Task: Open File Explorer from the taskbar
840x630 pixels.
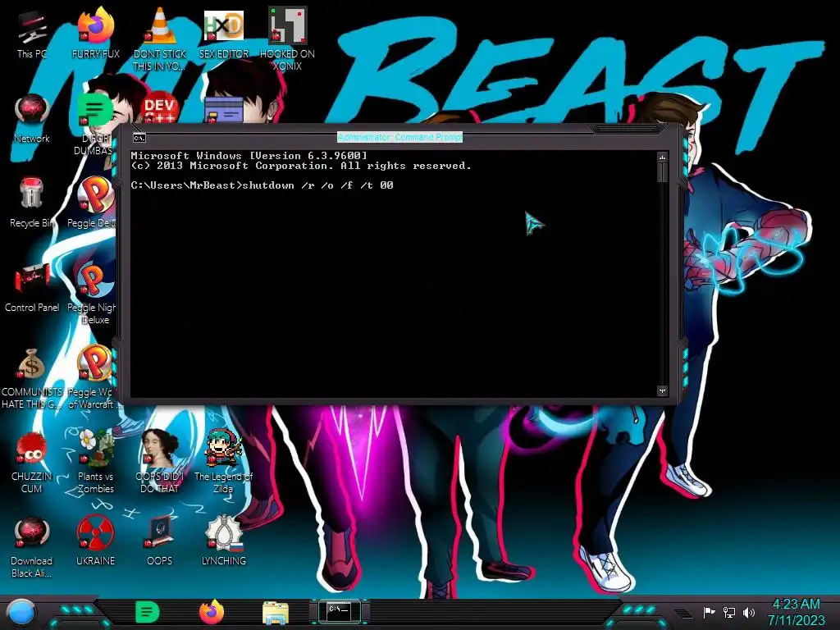Action: 276,613
